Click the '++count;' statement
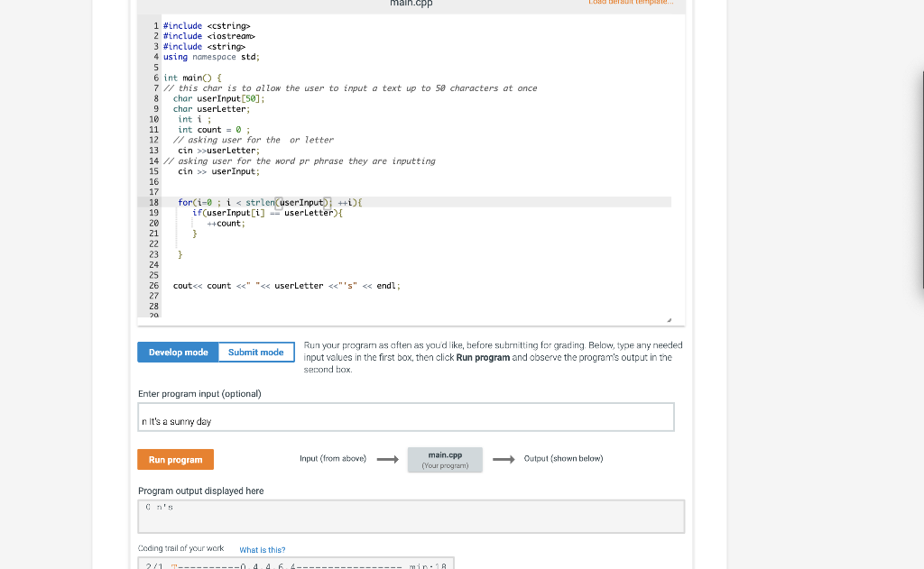Image resolution: width=924 pixels, height=569 pixels. (226, 224)
